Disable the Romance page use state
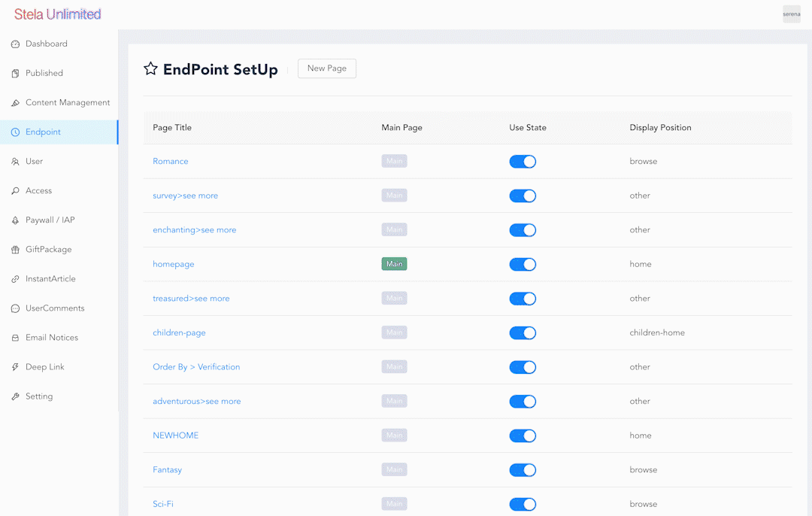This screenshot has width=812, height=516. 523,162
